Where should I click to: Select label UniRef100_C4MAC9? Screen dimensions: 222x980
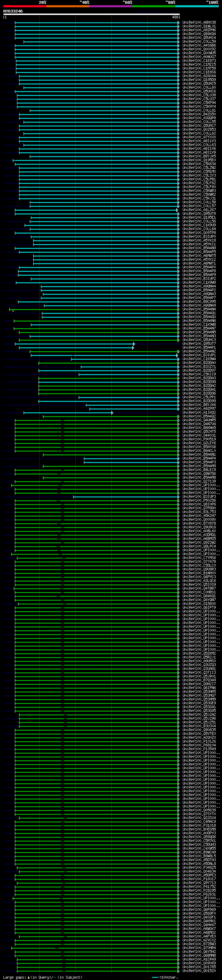199,821
